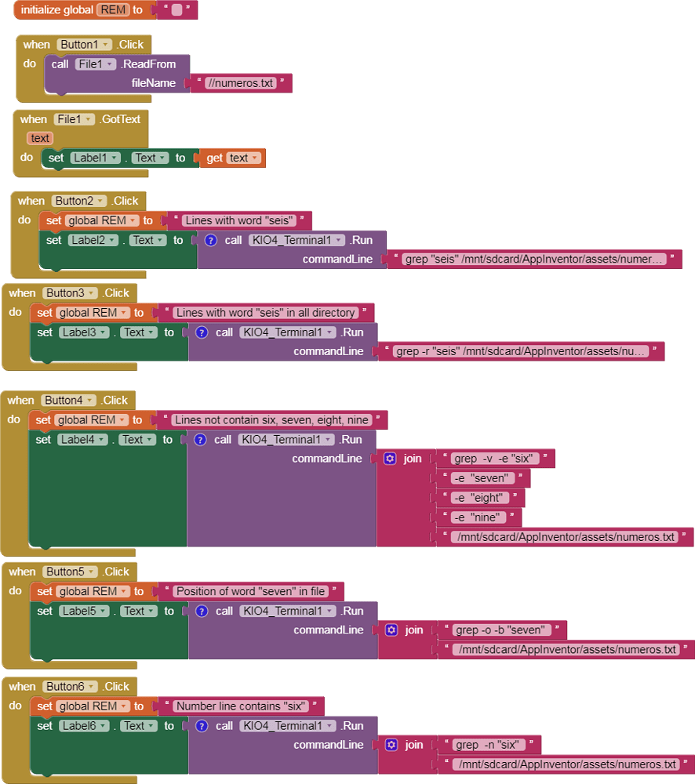The image size is (695, 784).
Task: Click the help question mark icon in Button3 block
Action: (x=202, y=332)
